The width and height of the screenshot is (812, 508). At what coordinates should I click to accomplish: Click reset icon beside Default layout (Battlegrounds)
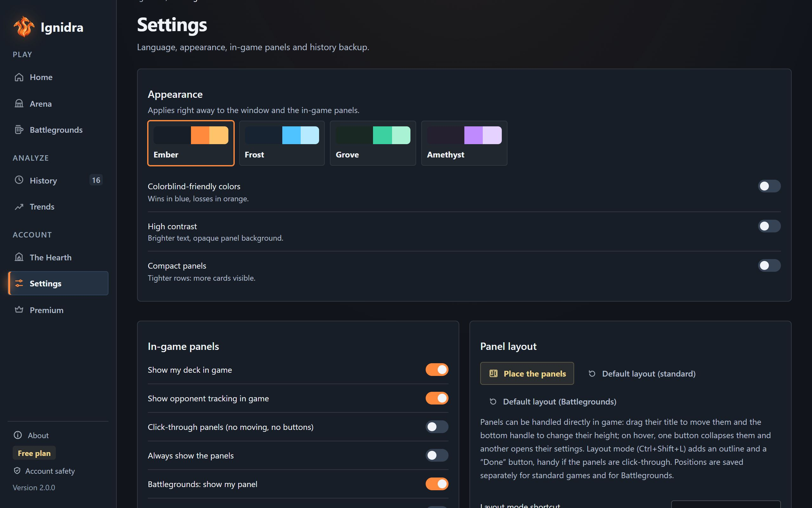coord(493,402)
